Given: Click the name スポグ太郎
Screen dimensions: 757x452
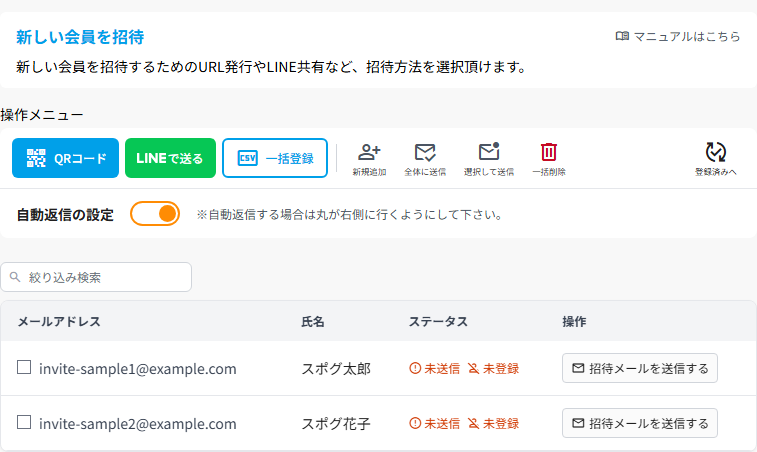Looking at the screenshot, I should pos(336,369).
